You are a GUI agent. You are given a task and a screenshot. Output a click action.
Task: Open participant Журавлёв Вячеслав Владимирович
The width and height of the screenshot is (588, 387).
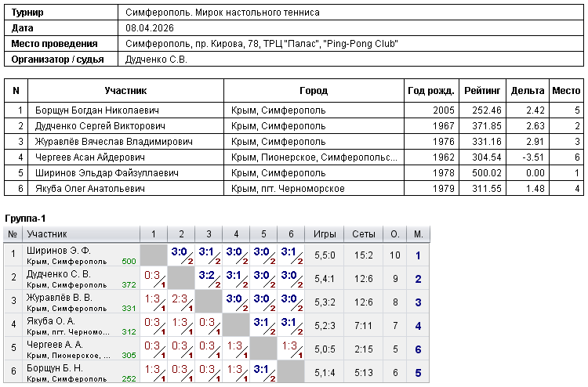pyautogui.click(x=114, y=142)
